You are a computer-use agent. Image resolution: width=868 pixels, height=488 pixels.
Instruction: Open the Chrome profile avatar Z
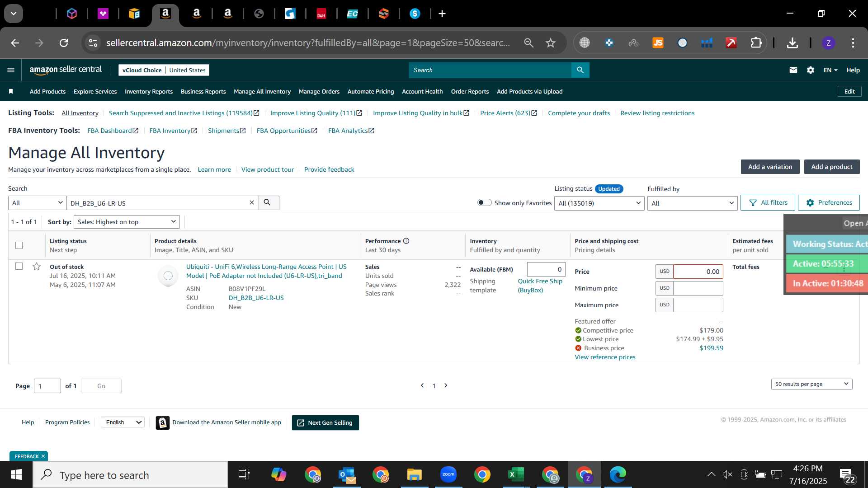828,43
